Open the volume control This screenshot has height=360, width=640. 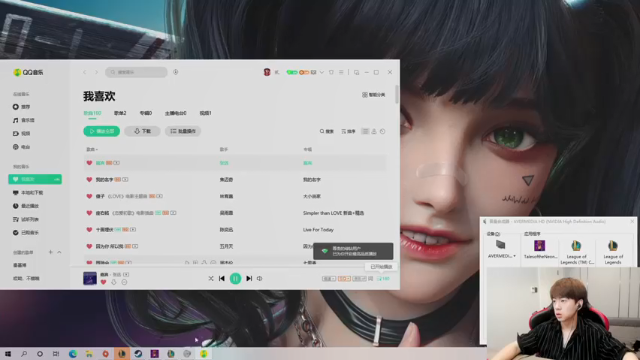click(260, 278)
